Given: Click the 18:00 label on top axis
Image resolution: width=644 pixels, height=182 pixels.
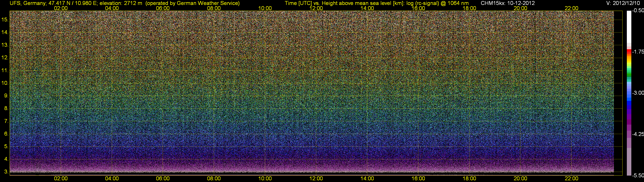Looking at the screenshot, I should tap(469, 8).
